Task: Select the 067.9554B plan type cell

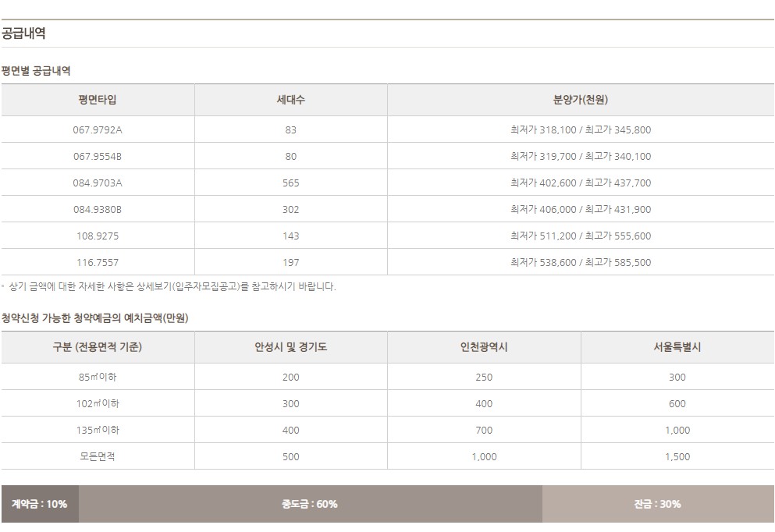Action: pyautogui.click(x=98, y=157)
